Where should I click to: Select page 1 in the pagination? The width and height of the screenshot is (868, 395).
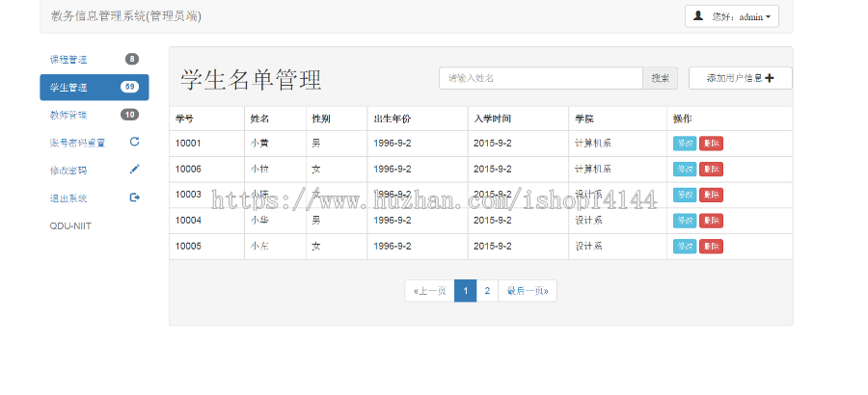coord(466,291)
